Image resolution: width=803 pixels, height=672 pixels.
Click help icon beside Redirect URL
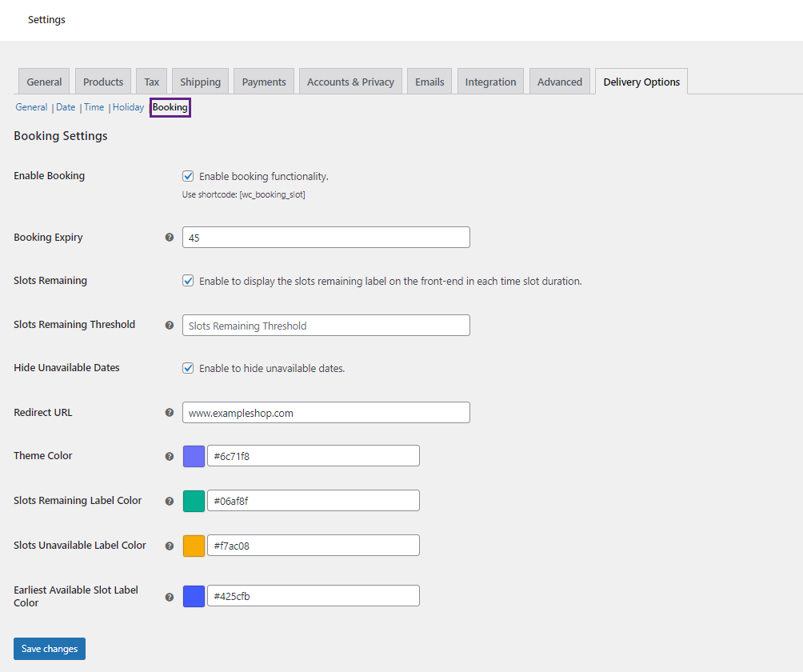coord(170,412)
